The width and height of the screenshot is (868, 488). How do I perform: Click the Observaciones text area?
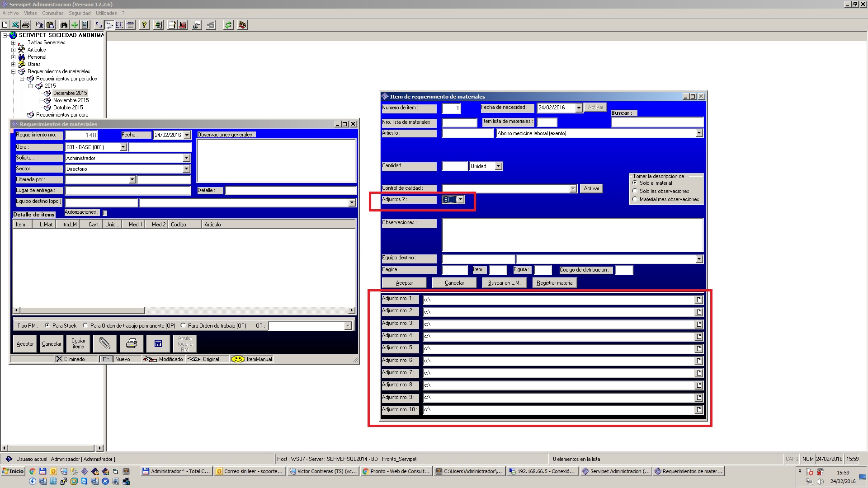(572, 235)
